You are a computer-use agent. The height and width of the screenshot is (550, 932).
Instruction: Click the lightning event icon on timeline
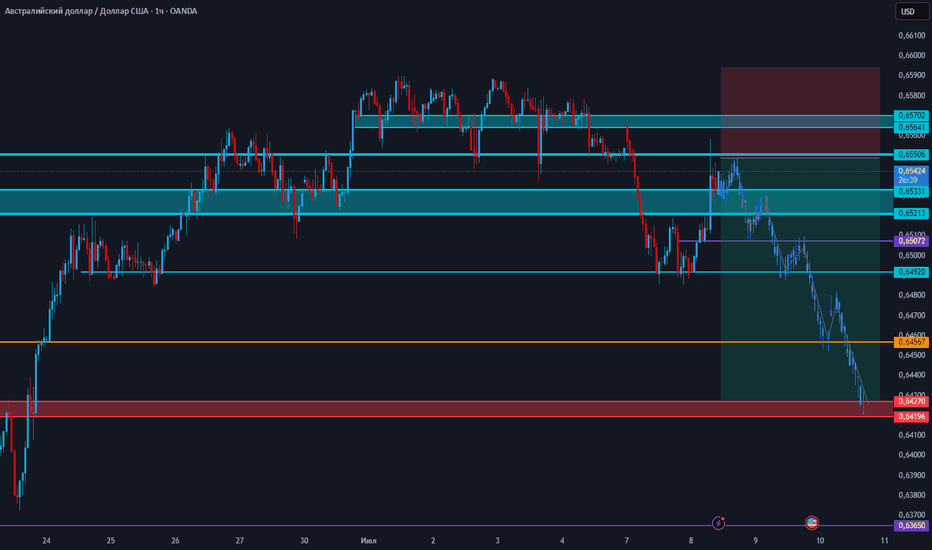719,523
